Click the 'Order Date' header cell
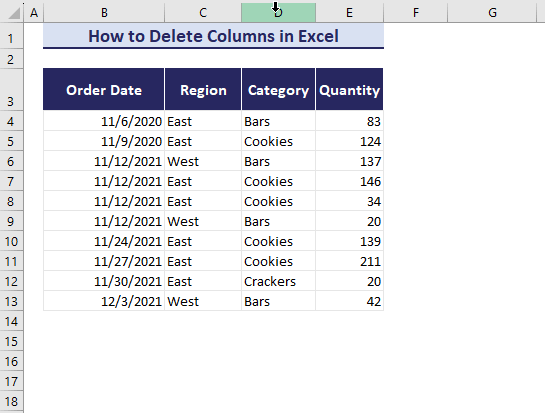Viewport: 545px width, 413px height. (104, 90)
